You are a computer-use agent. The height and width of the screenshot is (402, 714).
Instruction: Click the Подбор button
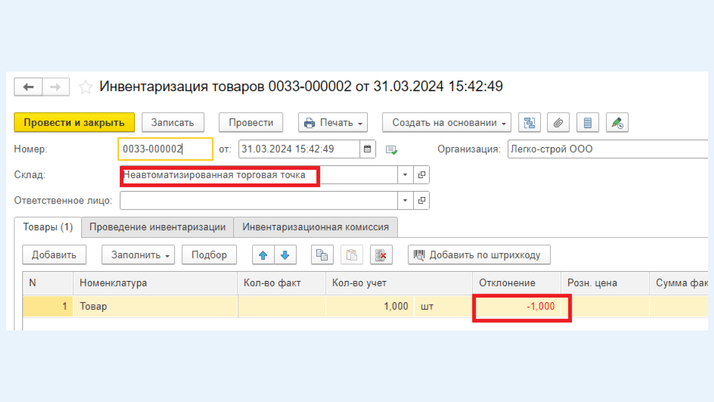[x=209, y=255]
